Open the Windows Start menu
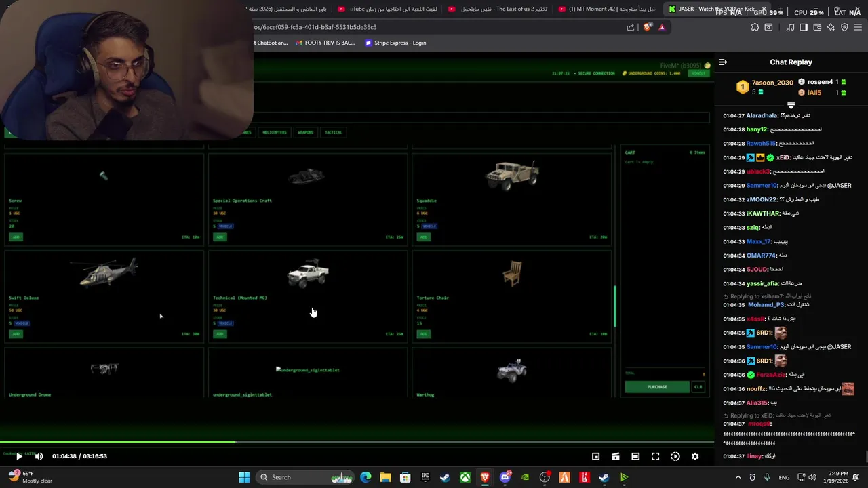 tap(244, 477)
